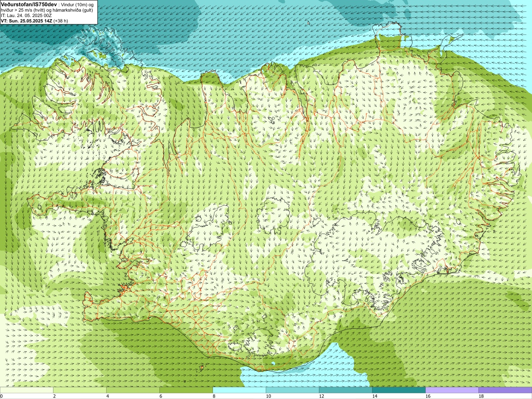Image resolution: width=532 pixels, height=399 pixels.
Task: Click the light lavender 16–18 m/s legend swatch
Action: [452, 390]
